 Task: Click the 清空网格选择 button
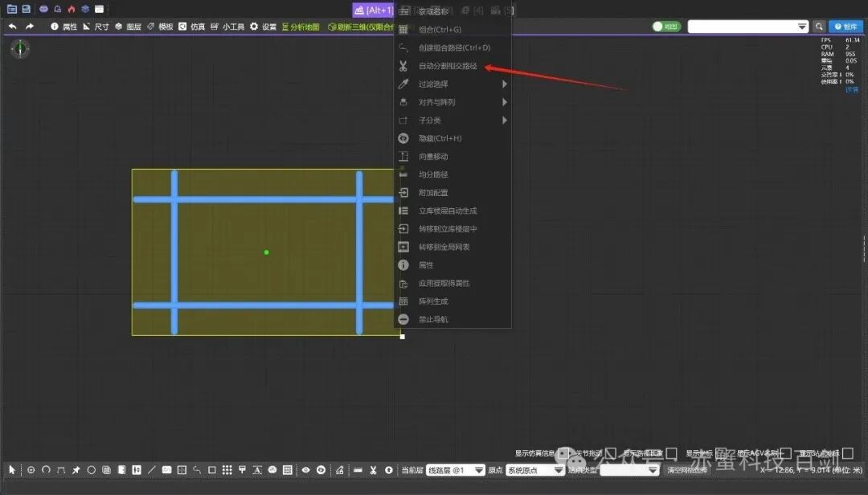687,470
